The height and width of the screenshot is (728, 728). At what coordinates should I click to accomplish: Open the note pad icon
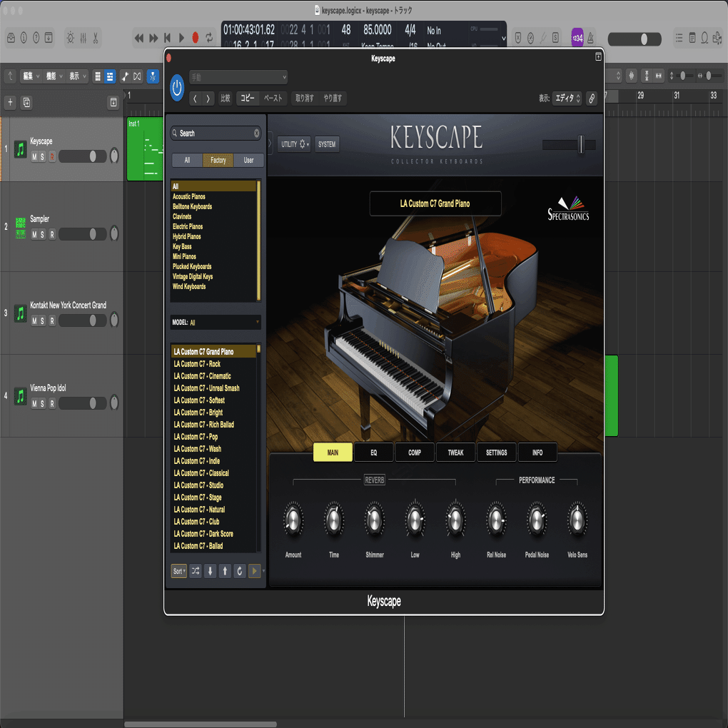(692, 38)
